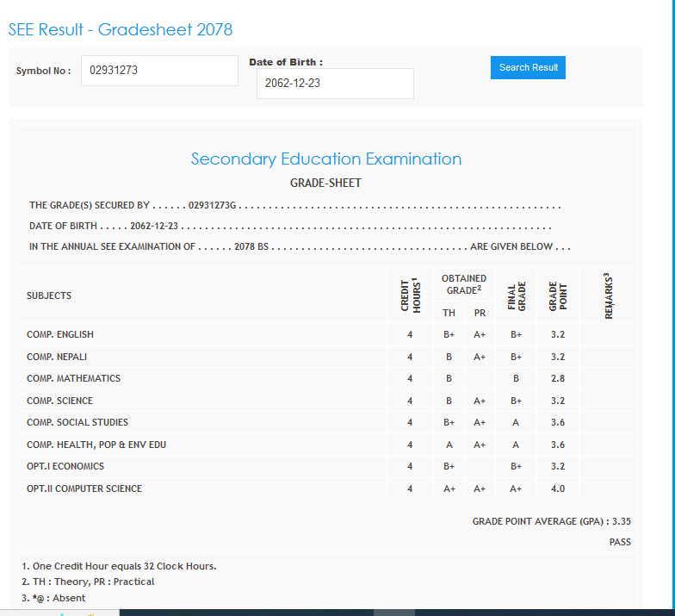
Task: Click the OPT.II COMPUTER SCIENCE subject name
Action: [x=84, y=488]
